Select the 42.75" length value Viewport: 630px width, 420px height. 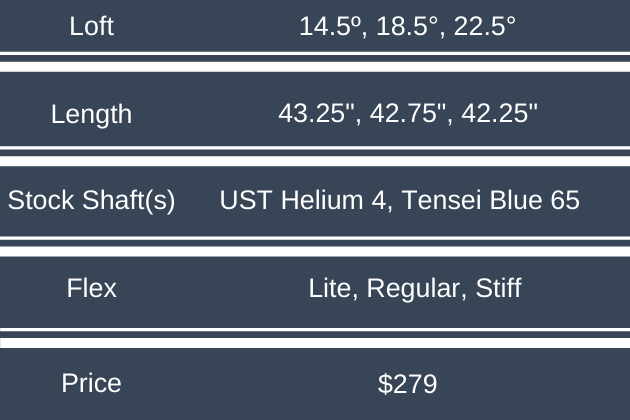[x=407, y=114]
